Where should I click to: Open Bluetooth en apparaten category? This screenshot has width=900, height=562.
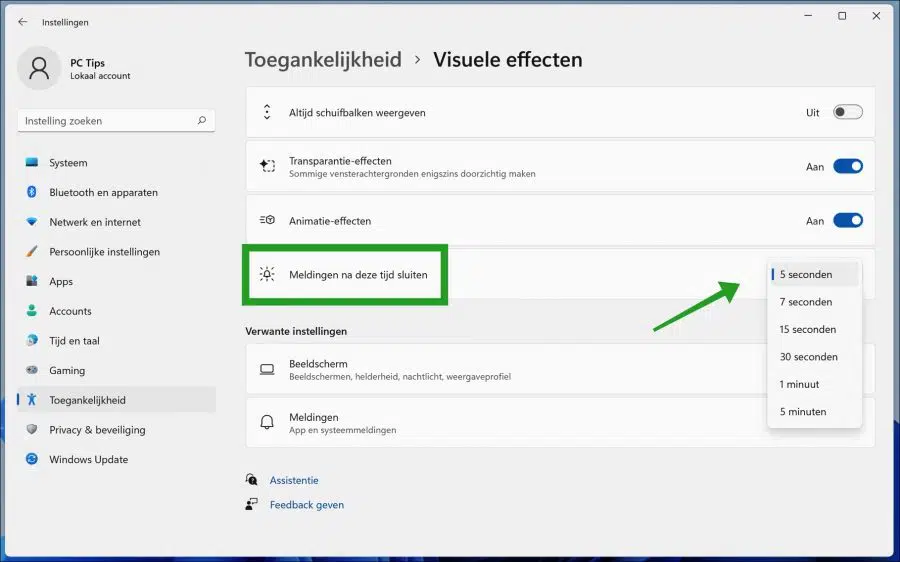click(x=117, y=192)
